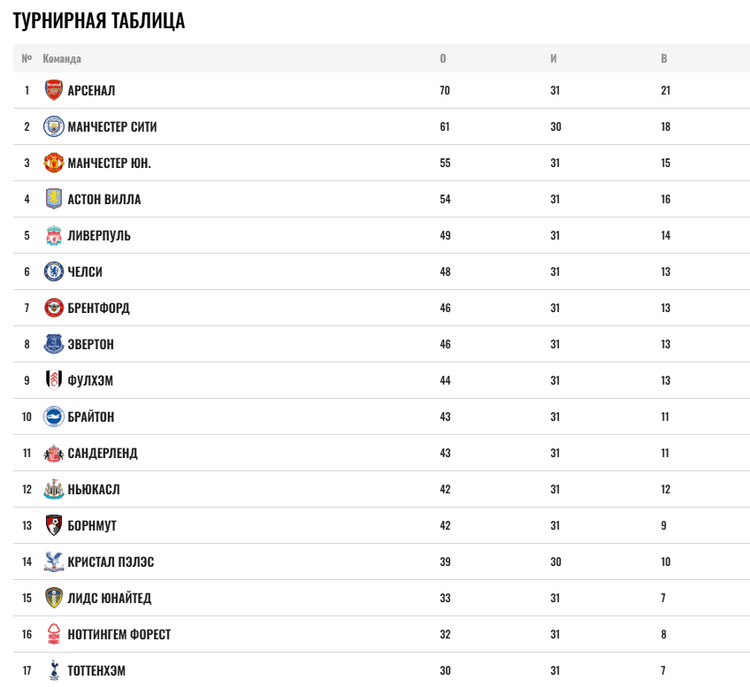Click the Newcastle club crest icon
This screenshot has width=750, height=687.
(x=54, y=489)
